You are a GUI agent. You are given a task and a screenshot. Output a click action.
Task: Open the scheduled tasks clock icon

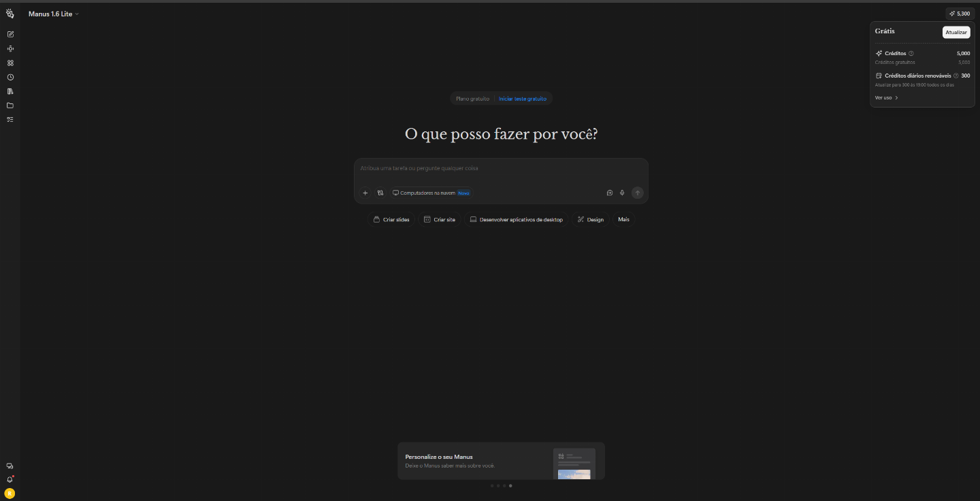point(10,77)
